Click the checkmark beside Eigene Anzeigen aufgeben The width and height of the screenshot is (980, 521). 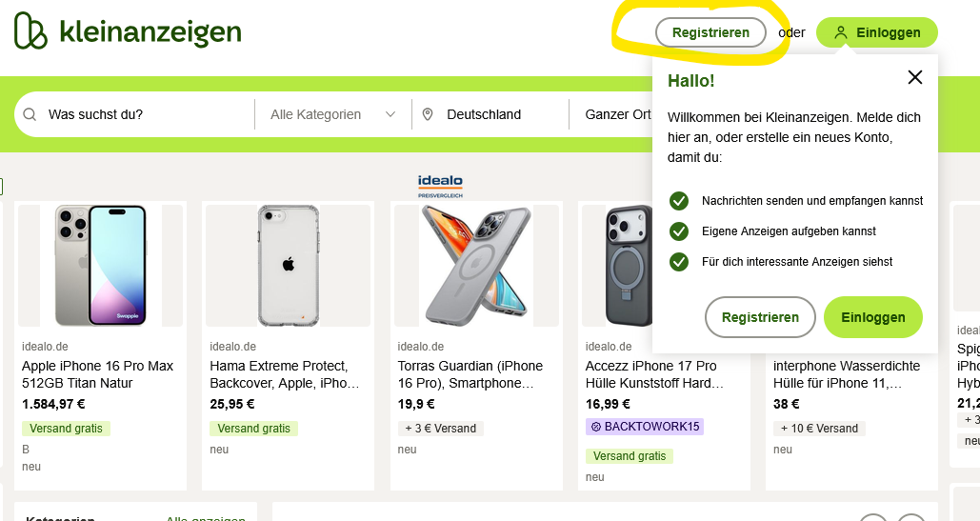coord(679,231)
